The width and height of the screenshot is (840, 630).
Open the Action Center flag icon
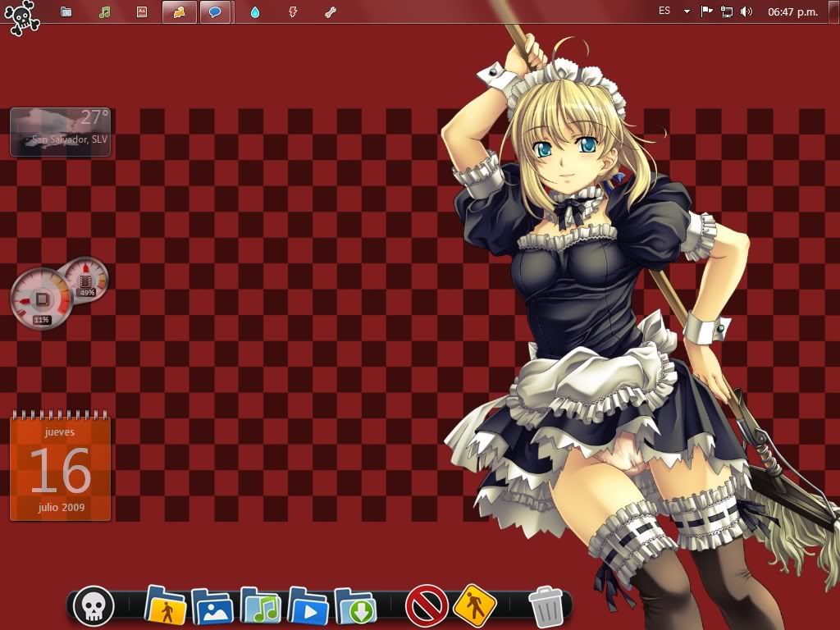click(706, 11)
